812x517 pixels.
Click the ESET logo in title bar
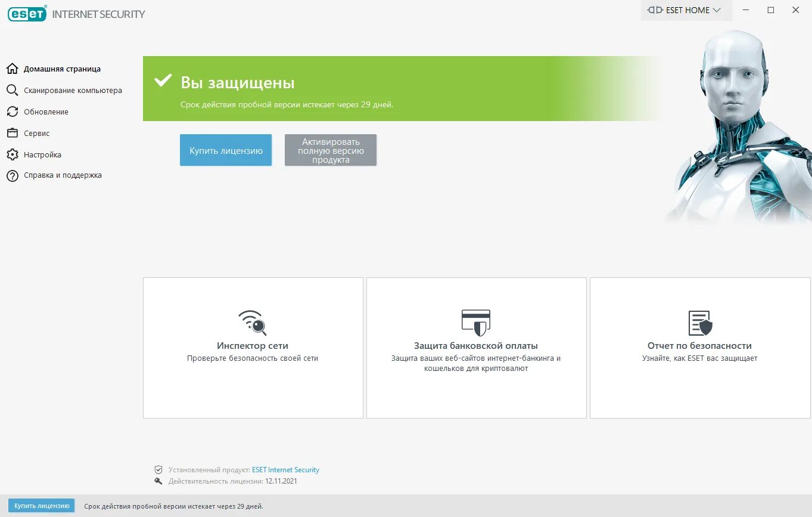pos(27,13)
